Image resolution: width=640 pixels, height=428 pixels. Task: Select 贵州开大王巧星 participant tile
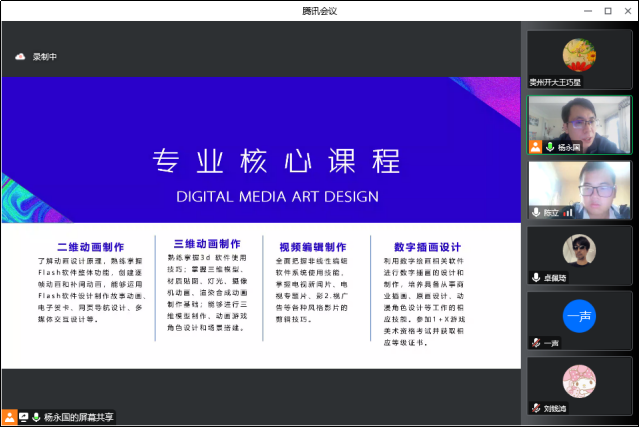(x=580, y=58)
